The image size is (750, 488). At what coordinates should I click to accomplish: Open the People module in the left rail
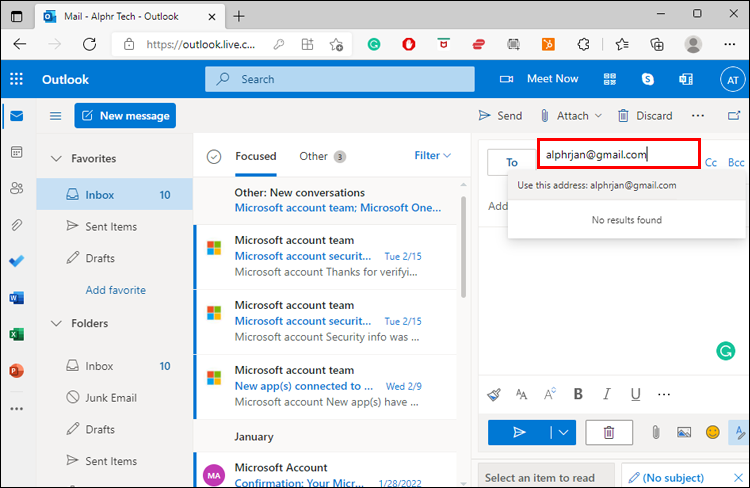17,189
